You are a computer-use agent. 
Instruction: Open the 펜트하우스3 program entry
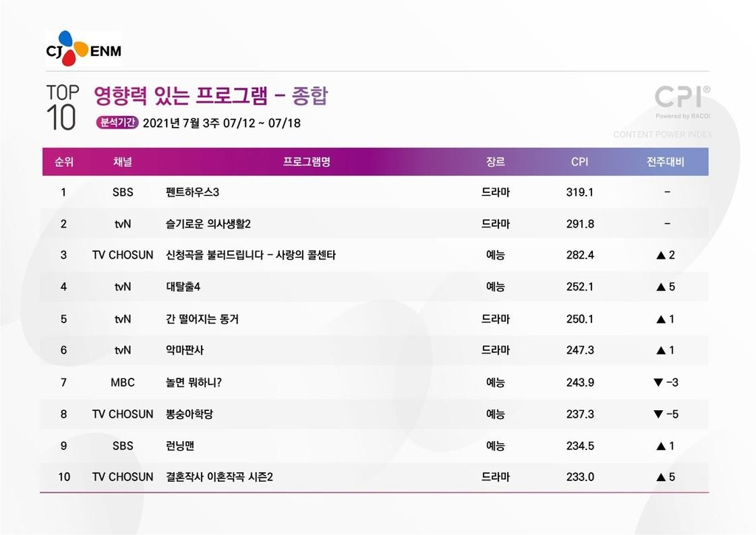coord(193,192)
